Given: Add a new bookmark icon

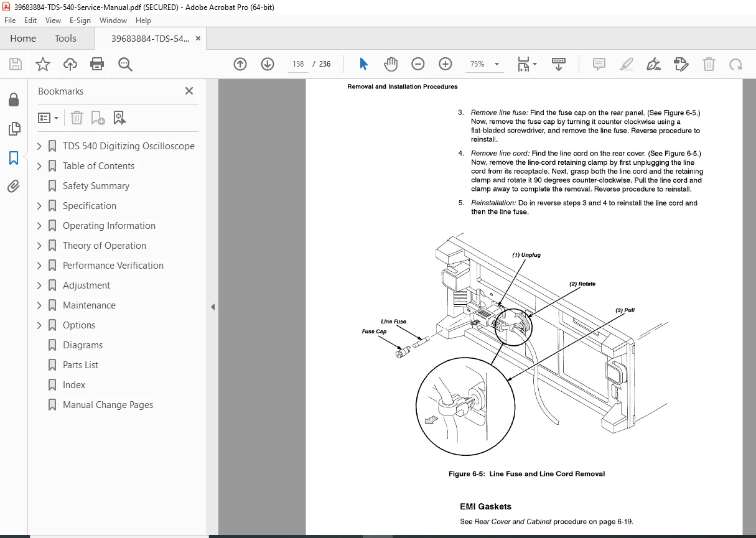Looking at the screenshot, I should coord(98,118).
